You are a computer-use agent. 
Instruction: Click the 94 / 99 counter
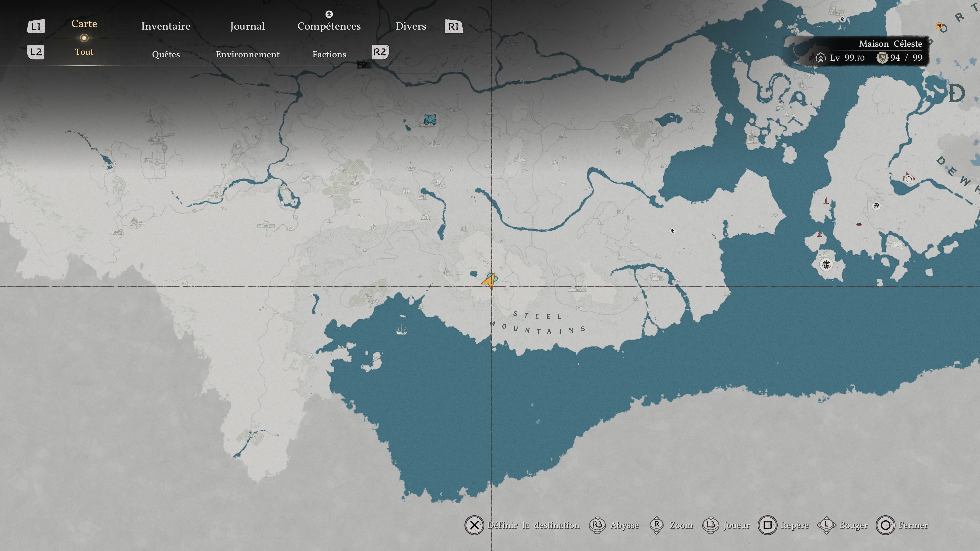point(906,58)
